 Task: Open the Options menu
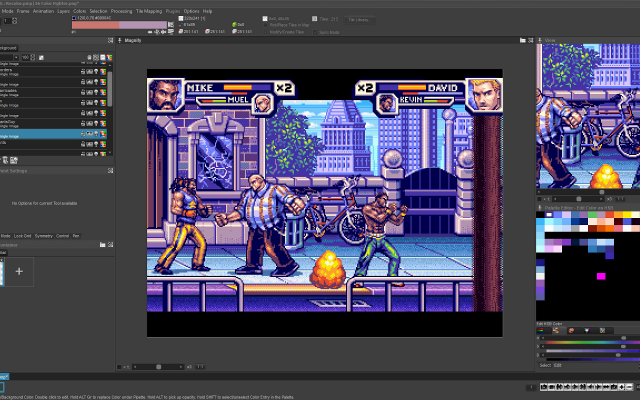point(191,11)
